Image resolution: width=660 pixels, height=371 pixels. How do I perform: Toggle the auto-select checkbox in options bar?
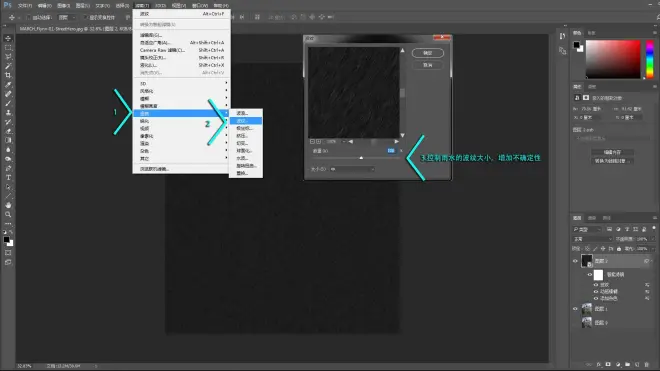pos(28,17)
